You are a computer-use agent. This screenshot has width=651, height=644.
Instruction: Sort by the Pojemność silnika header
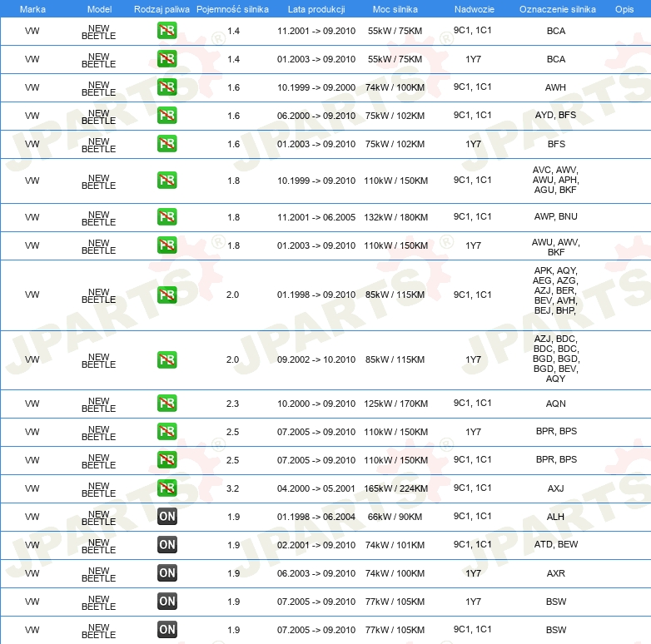(233, 9)
